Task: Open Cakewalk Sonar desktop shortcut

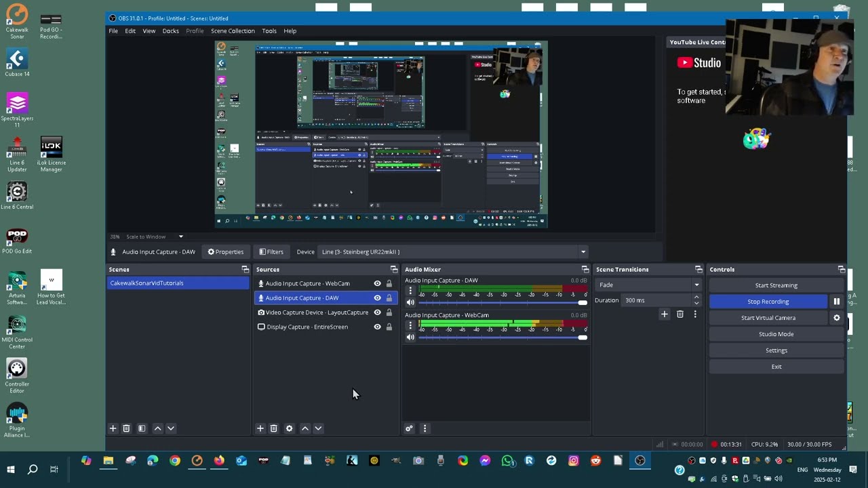Action: point(17,22)
